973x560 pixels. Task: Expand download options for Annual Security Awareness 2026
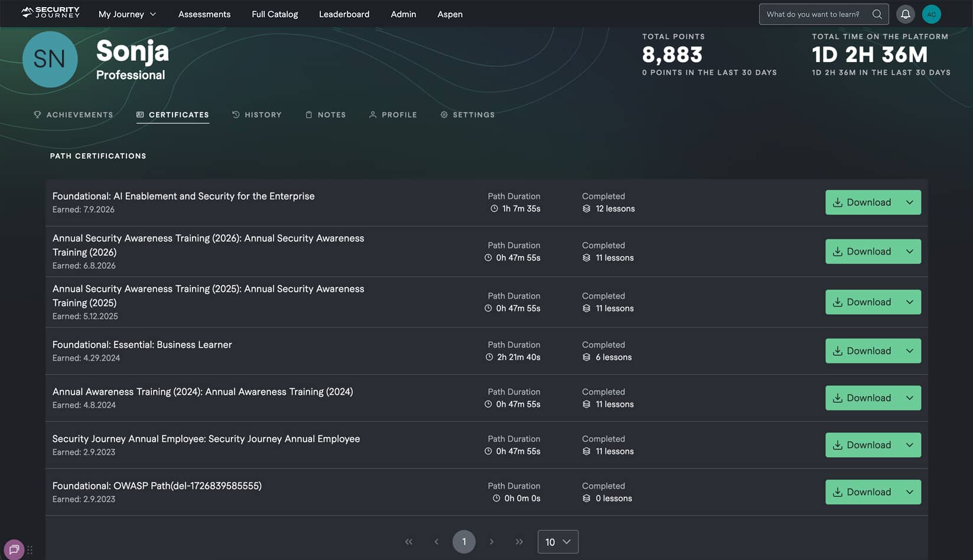tap(910, 252)
